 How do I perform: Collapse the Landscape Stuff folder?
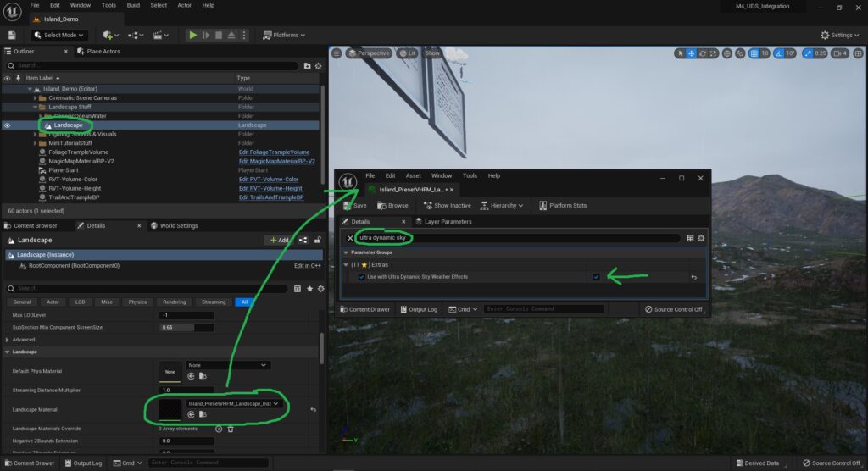(35, 107)
